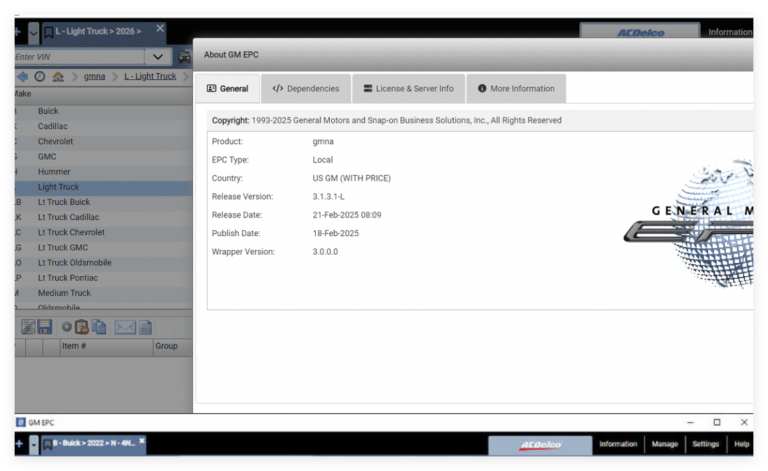The height and width of the screenshot is (471, 768).
Task: Click the Publish Date value 18-Feb-2025
Action: pyautogui.click(x=336, y=234)
